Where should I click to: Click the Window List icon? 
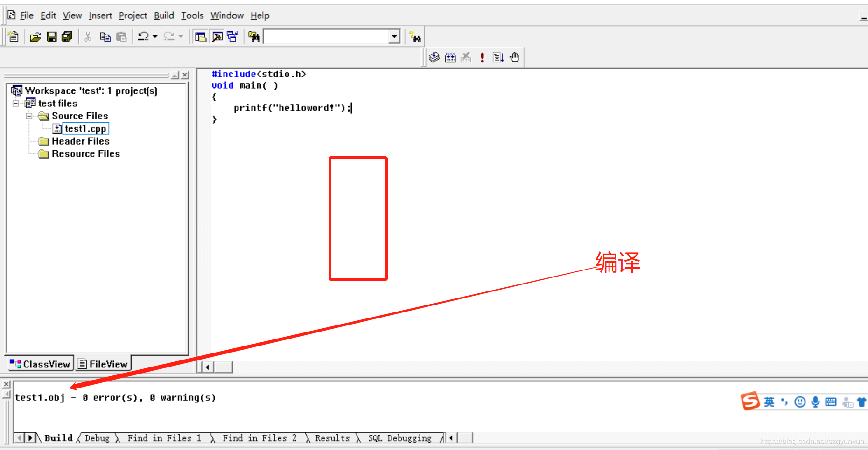point(232,36)
